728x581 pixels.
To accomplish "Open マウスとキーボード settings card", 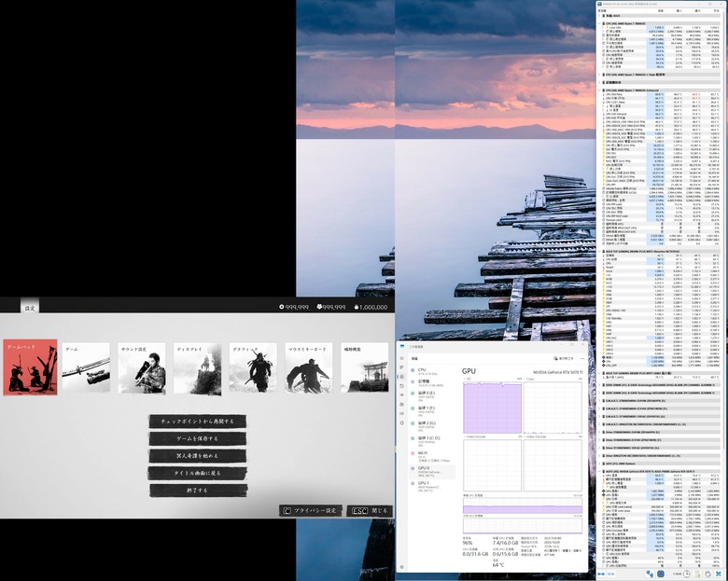I will coord(309,368).
